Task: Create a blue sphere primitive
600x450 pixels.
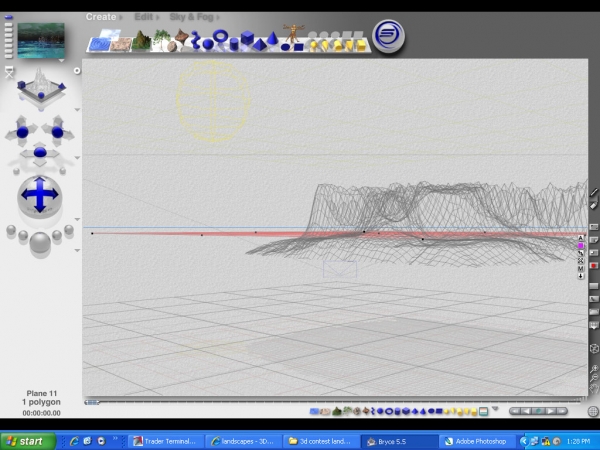Action: [x=208, y=44]
